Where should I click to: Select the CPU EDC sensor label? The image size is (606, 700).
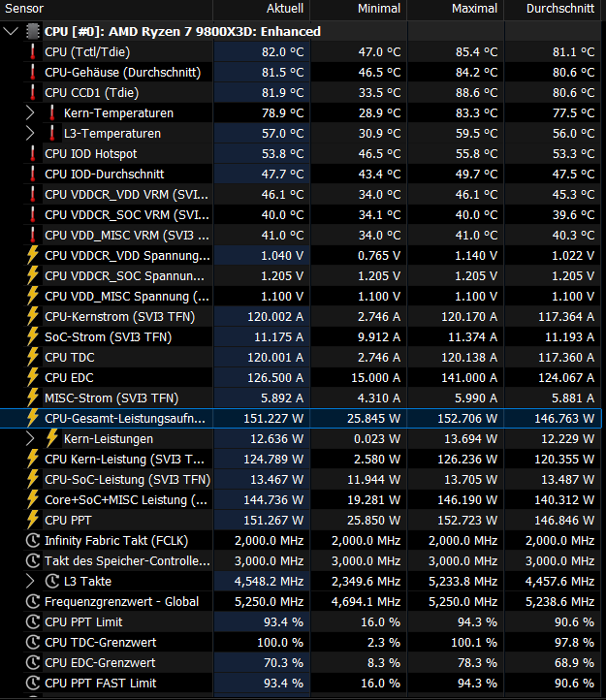(x=69, y=378)
